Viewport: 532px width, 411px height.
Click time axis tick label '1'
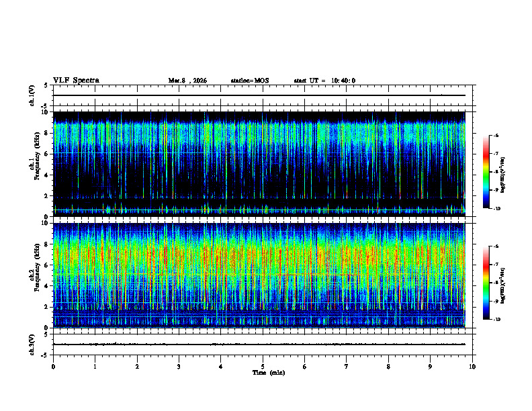95,367
